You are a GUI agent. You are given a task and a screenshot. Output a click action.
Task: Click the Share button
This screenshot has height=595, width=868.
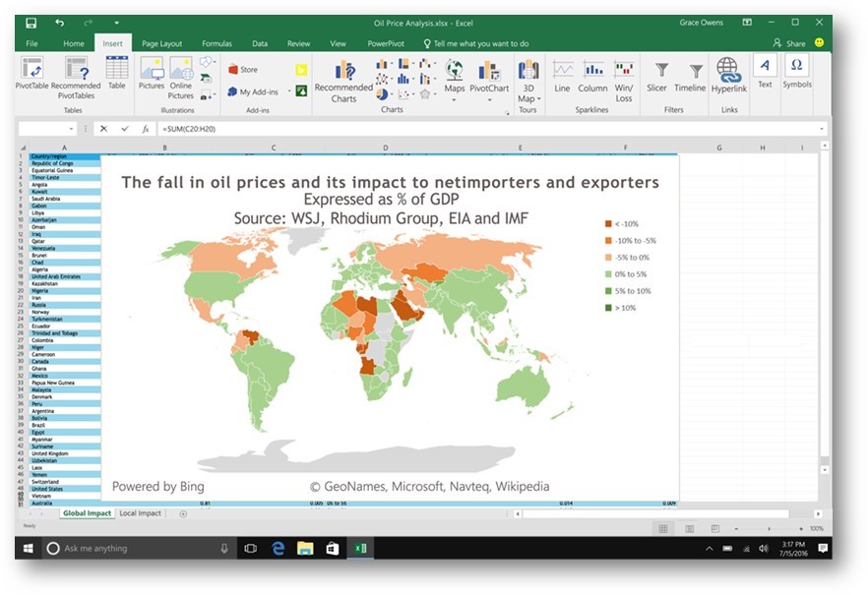789,43
